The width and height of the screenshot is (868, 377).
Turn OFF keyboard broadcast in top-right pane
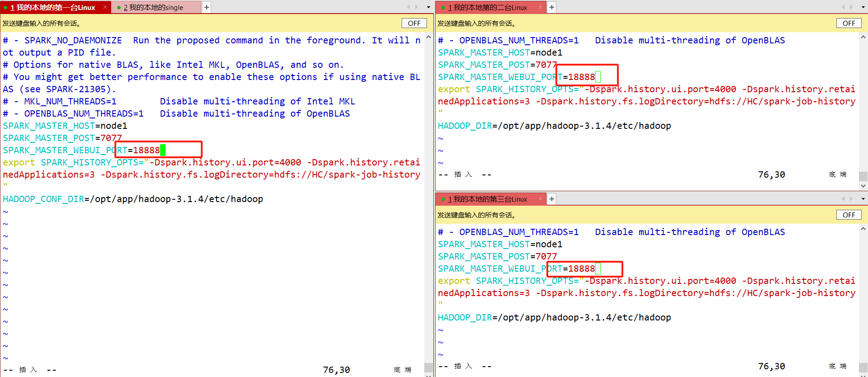849,24
